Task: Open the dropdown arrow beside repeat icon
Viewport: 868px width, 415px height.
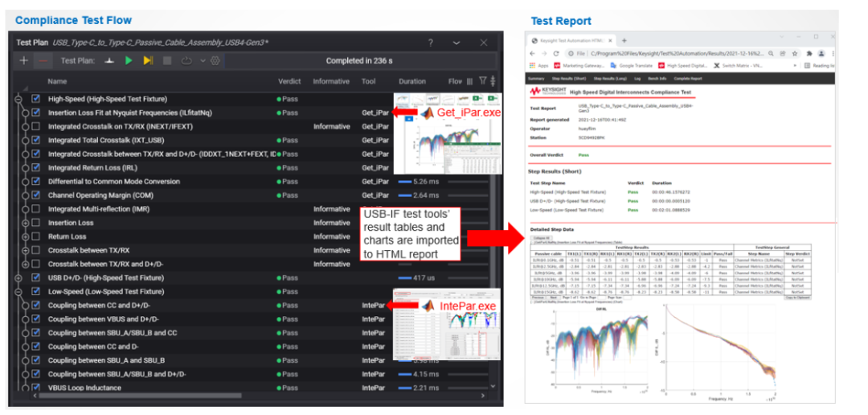Action: (x=203, y=61)
